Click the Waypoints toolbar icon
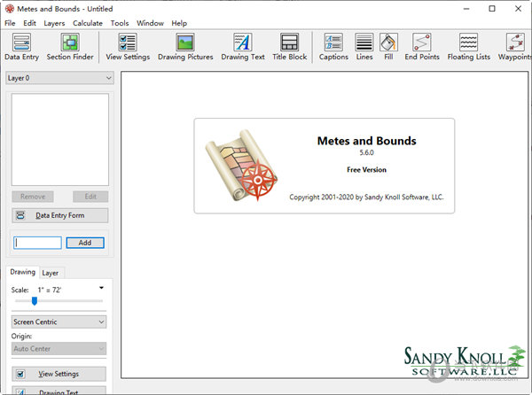Screen dimensions: 532x395 pos(513,47)
